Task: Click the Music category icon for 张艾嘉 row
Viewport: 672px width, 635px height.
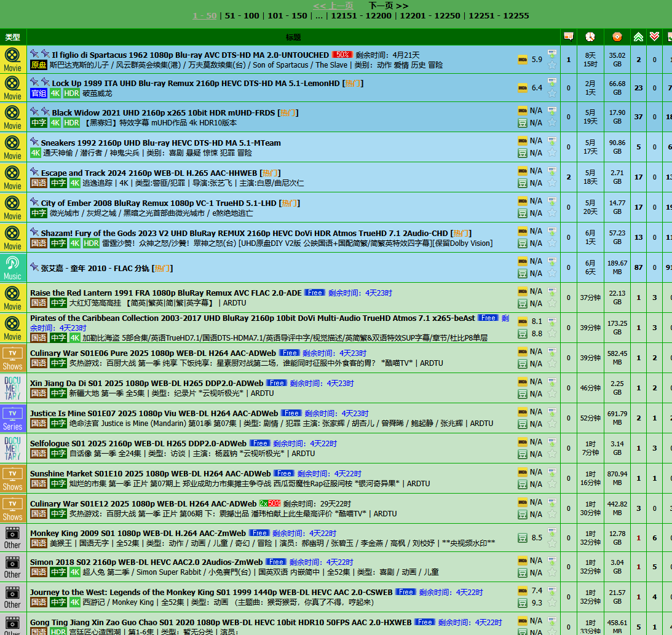Action: coord(12,267)
